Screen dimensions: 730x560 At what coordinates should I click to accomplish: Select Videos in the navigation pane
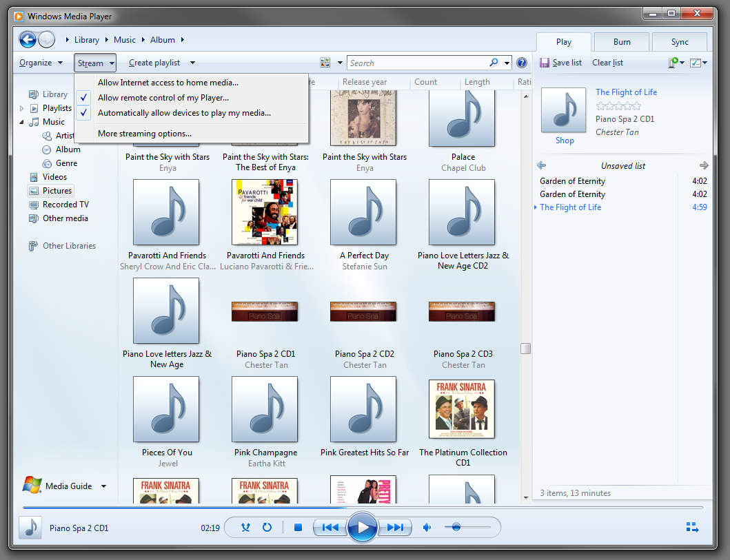click(54, 177)
